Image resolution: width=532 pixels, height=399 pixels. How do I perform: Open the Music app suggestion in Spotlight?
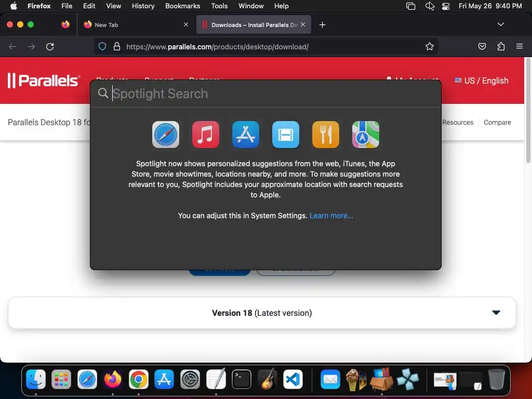(206, 135)
